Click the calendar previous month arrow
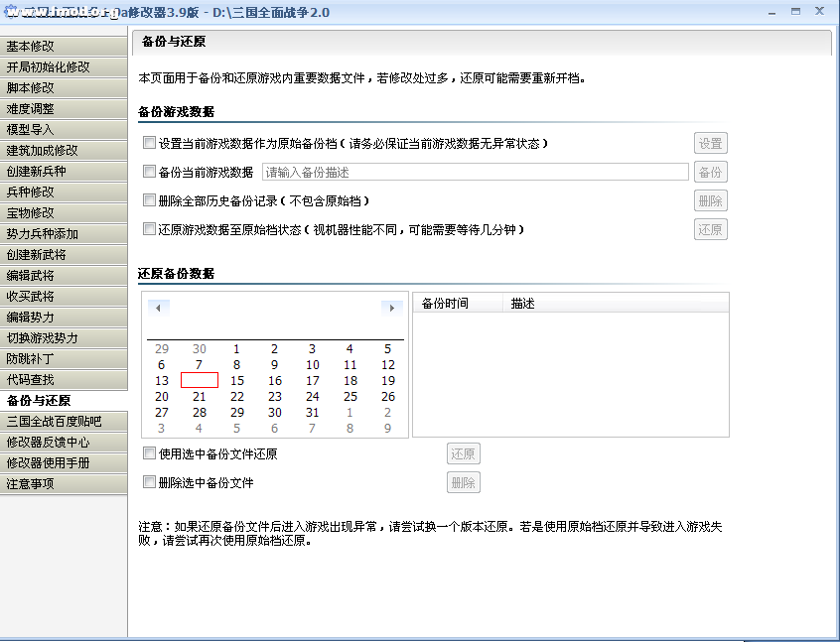840x642 pixels. pyautogui.click(x=159, y=308)
